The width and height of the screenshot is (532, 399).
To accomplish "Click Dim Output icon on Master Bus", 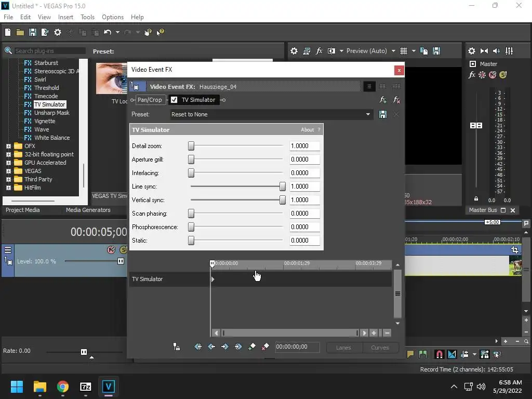I will 497,51.
